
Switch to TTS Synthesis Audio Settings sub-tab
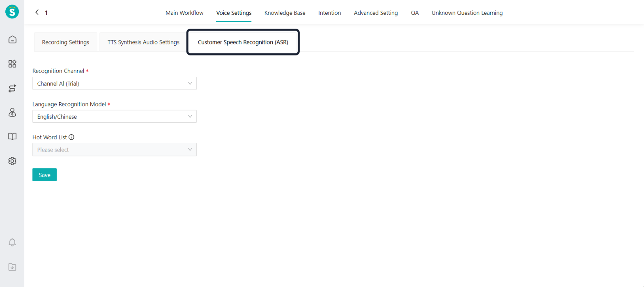point(143,42)
